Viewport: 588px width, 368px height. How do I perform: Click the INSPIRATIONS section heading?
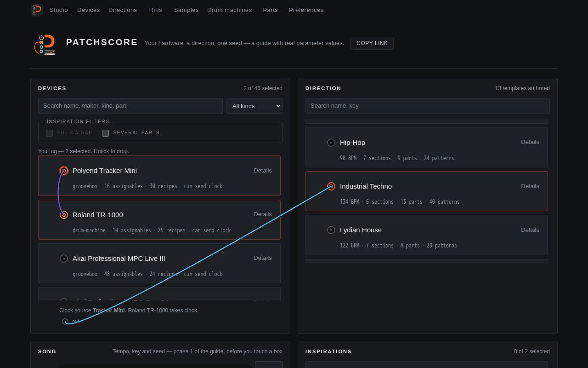coord(328,351)
